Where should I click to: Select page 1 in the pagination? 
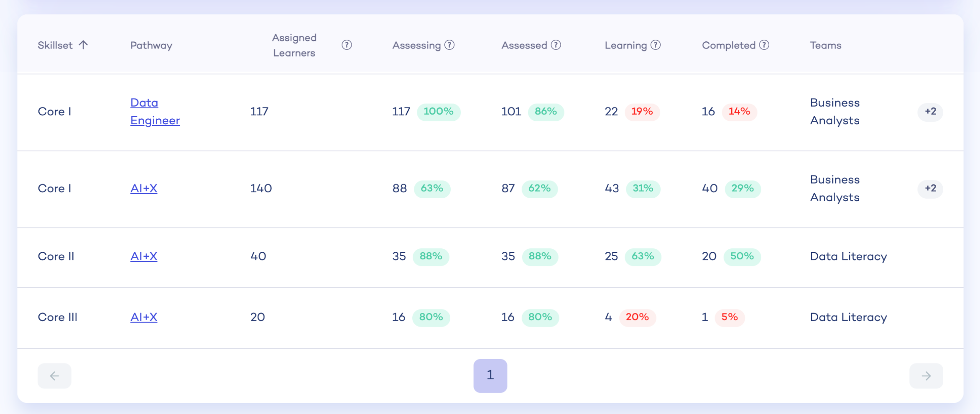coord(490,376)
